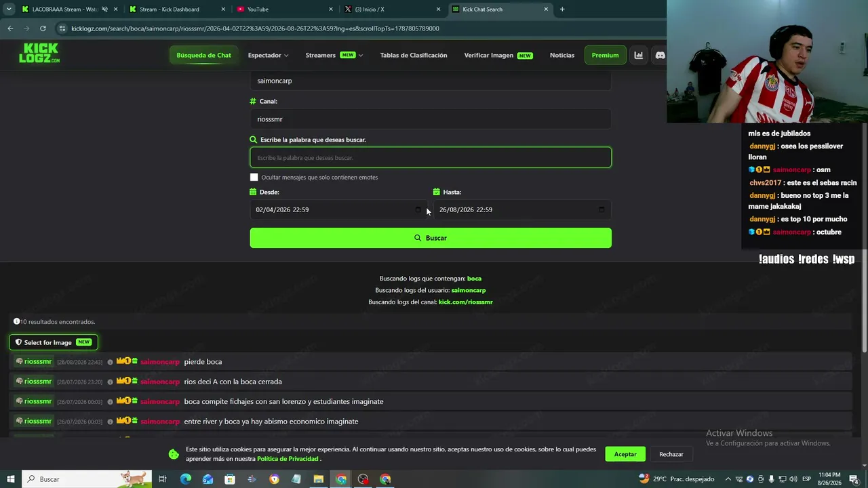Edit the Canal field containing riosssmr
This screenshot has height=488, width=868.
point(431,119)
